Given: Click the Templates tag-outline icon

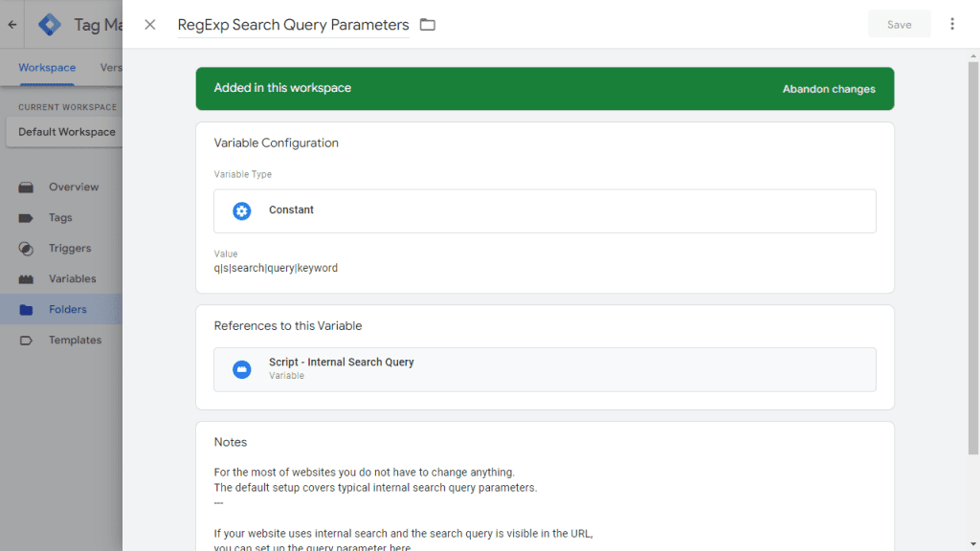Looking at the screenshot, I should coord(26,340).
